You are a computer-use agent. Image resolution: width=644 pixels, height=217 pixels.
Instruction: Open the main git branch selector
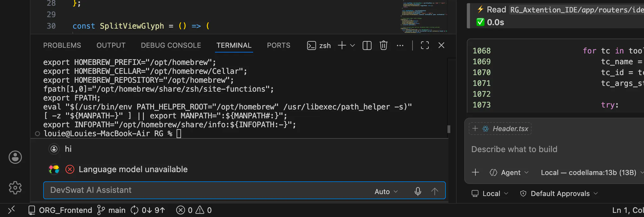[111, 210]
